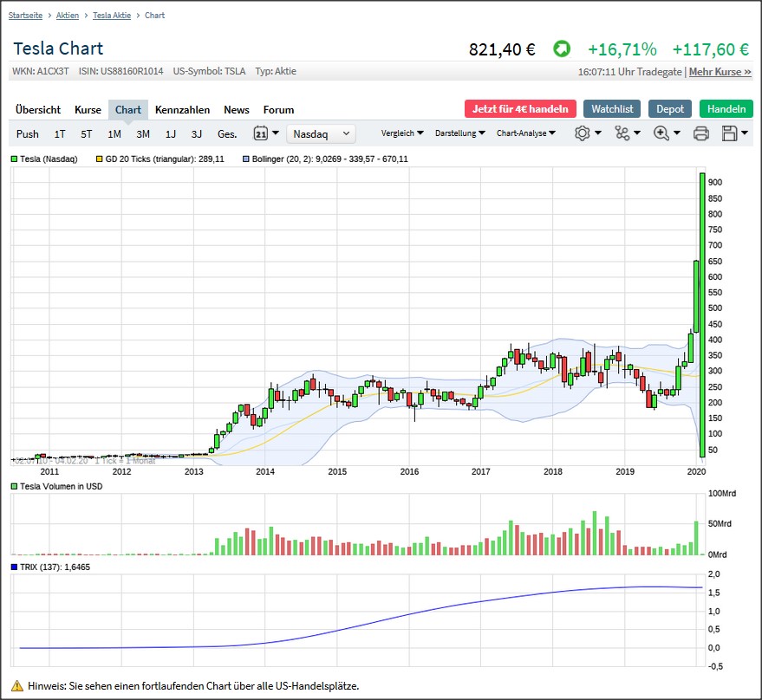762x700 pixels.
Task: Follow the Mehr Kurse link
Action: coord(720,72)
